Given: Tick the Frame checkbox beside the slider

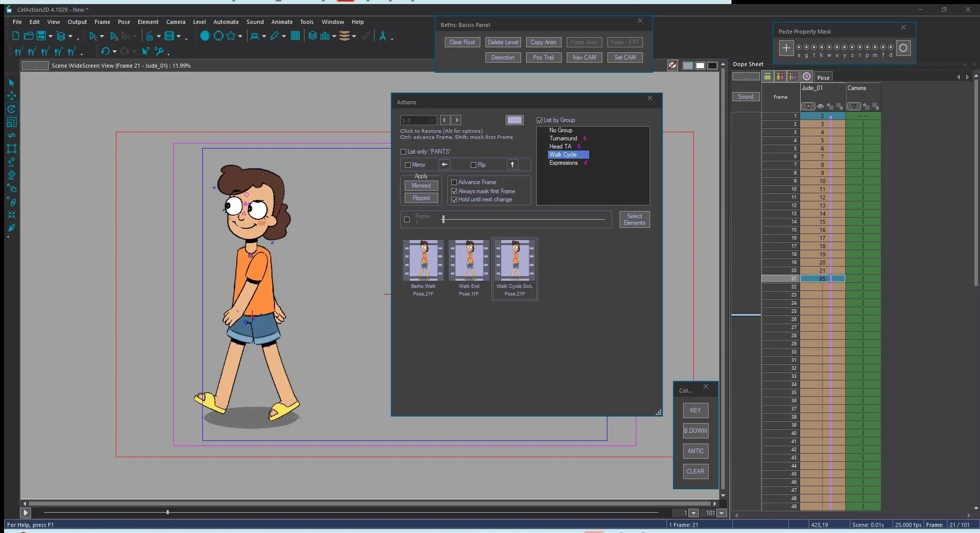Looking at the screenshot, I should click(407, 220).
